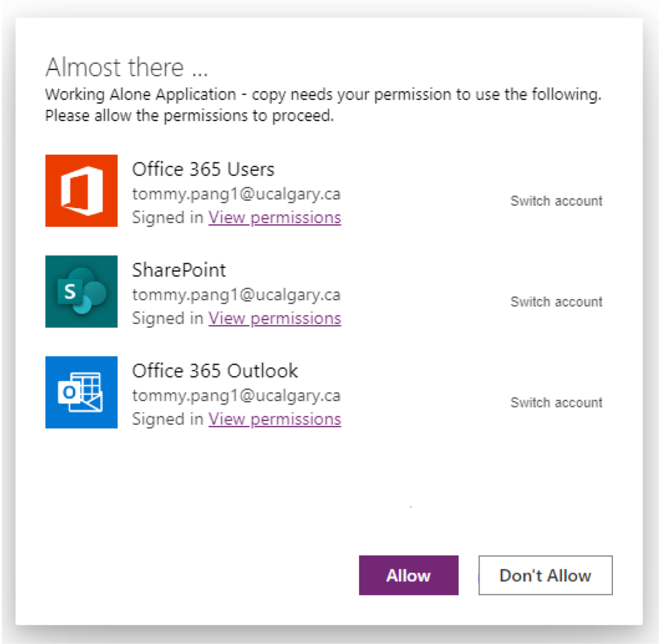The height and width of the screenshot is (644, 661).
Task: Click the SharePoint teal icon
Action: coord(81,291)
